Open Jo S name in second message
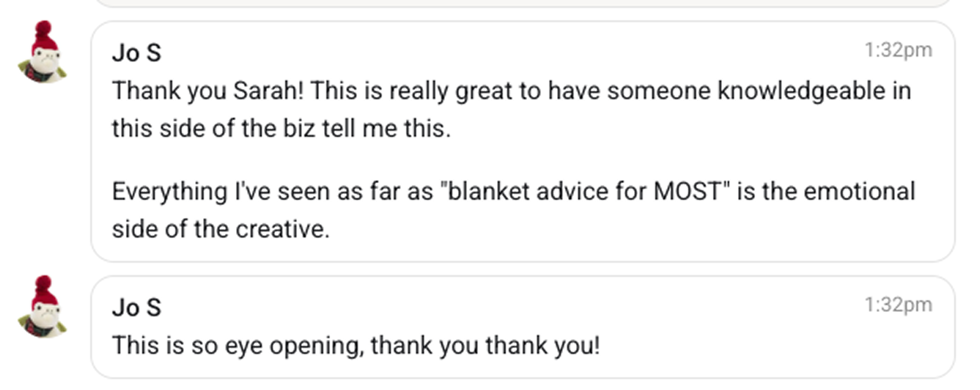This screenshot has width=980, height=390. click(x=136, y=307)
